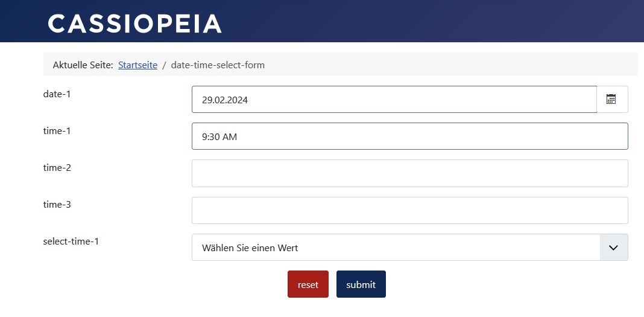Go to Startseite via breadcrumb link
Viewport: 644px width, 317px height.
pyautogui.click(x=137, y=65)
